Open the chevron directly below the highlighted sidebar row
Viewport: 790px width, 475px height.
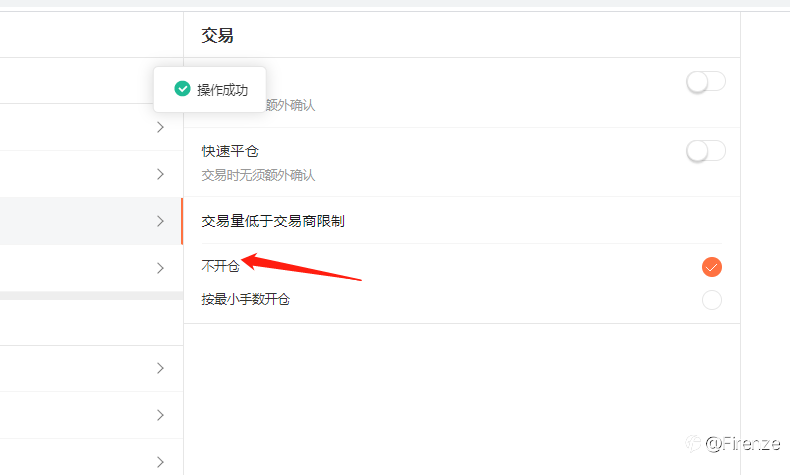(160, 268)
